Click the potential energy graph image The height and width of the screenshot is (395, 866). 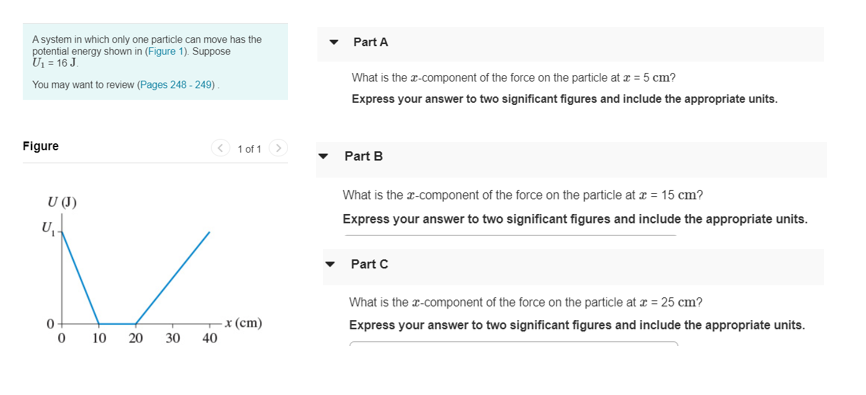coord(152,271)
